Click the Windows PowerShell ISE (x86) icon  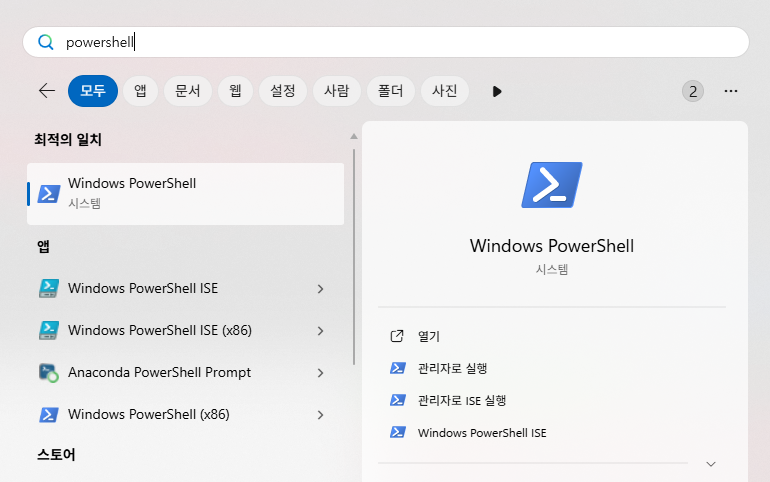[49, 330]
